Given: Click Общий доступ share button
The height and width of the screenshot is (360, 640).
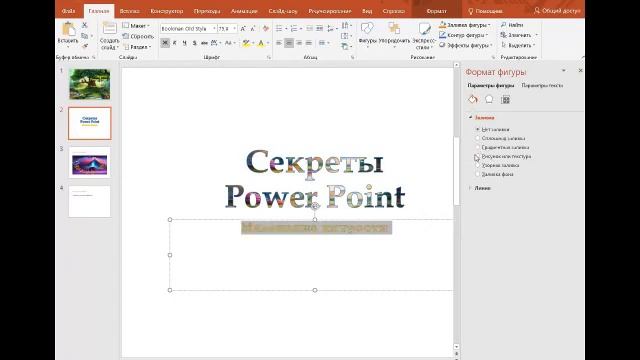Looking at the screenshot, I should tap(557, 11).
